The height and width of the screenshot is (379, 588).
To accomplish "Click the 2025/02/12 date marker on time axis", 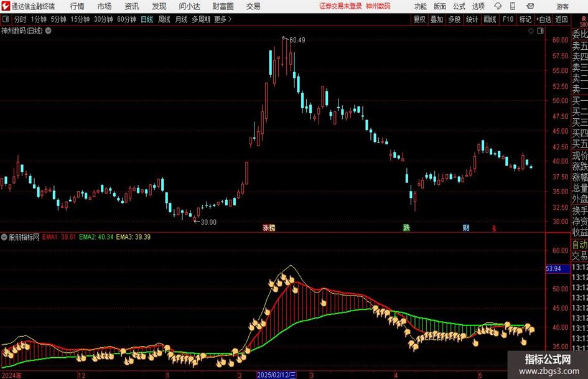I will coord(276,375).
